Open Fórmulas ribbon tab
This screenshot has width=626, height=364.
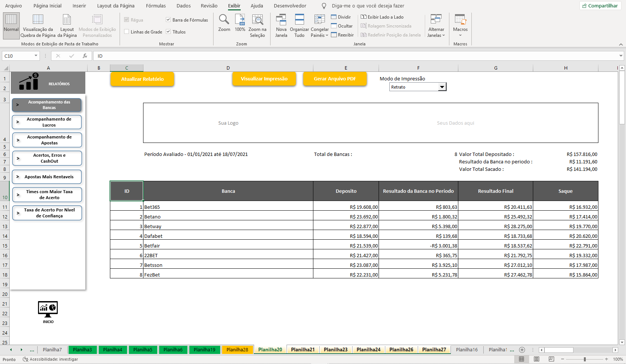[x=156, y=6]
